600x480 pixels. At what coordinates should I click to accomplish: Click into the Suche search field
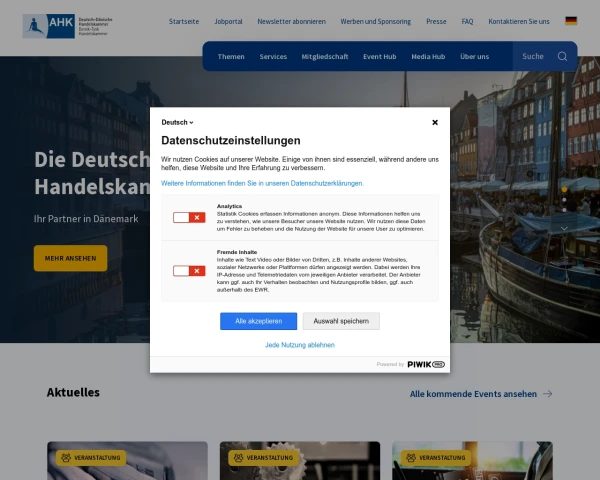click(535, 57)
